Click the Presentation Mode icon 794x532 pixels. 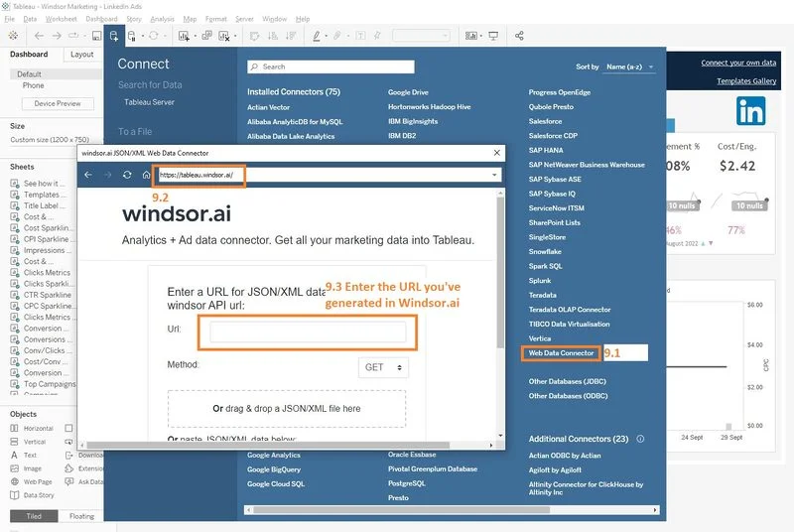pos(493,36)
